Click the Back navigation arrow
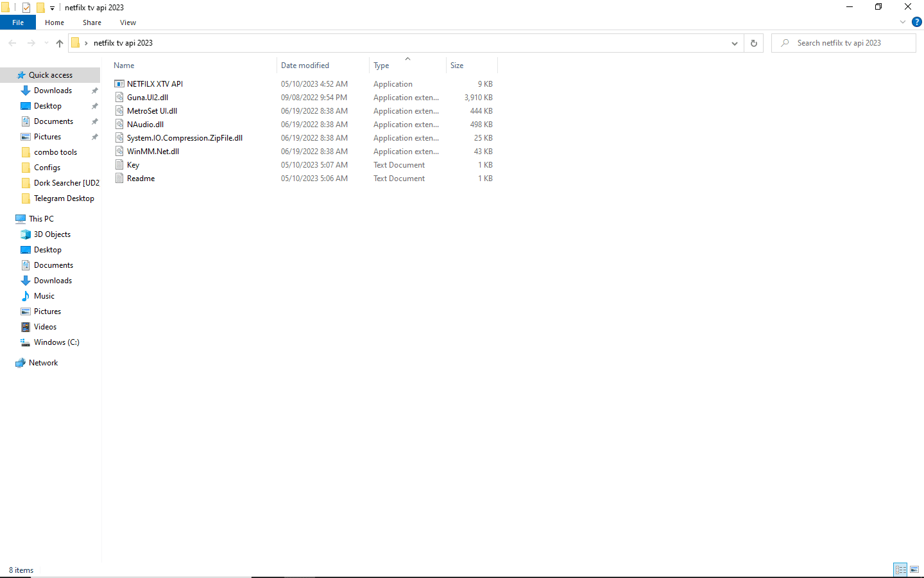The image size is (924, 578). pos(12,43)
